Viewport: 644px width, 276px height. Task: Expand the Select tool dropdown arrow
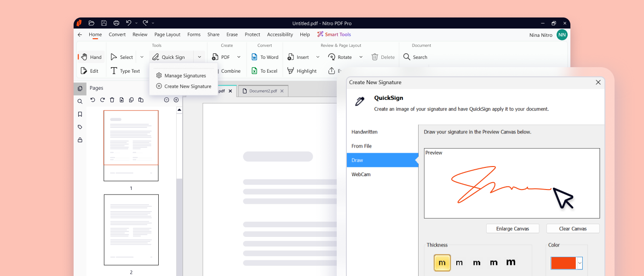142,57
